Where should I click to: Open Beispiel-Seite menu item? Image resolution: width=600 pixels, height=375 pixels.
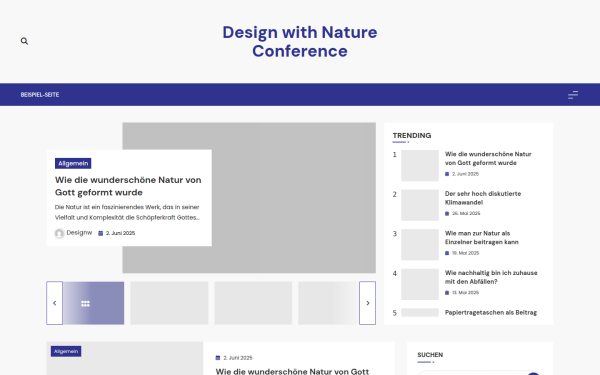[40, 95]
